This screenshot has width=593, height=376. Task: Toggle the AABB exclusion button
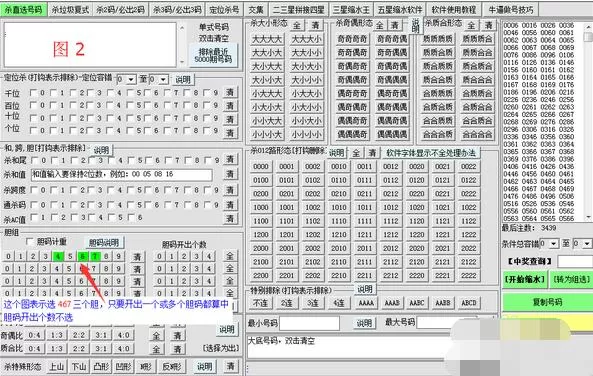pos(443,303)
